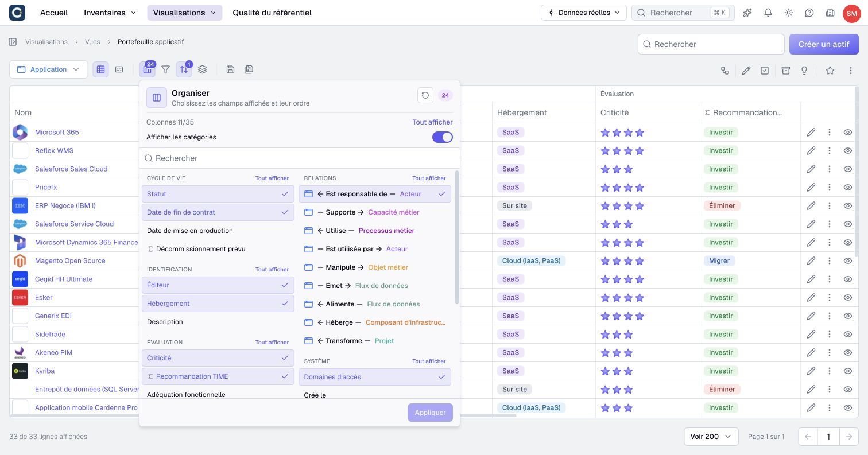The image size is (868, 455).
Task: Switch to the table grid view
Action: pos(100,69)
